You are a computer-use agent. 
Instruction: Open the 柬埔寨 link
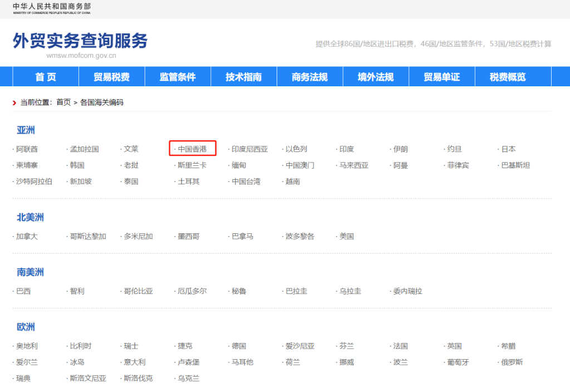pyautogui.click(x=27, y=165)
